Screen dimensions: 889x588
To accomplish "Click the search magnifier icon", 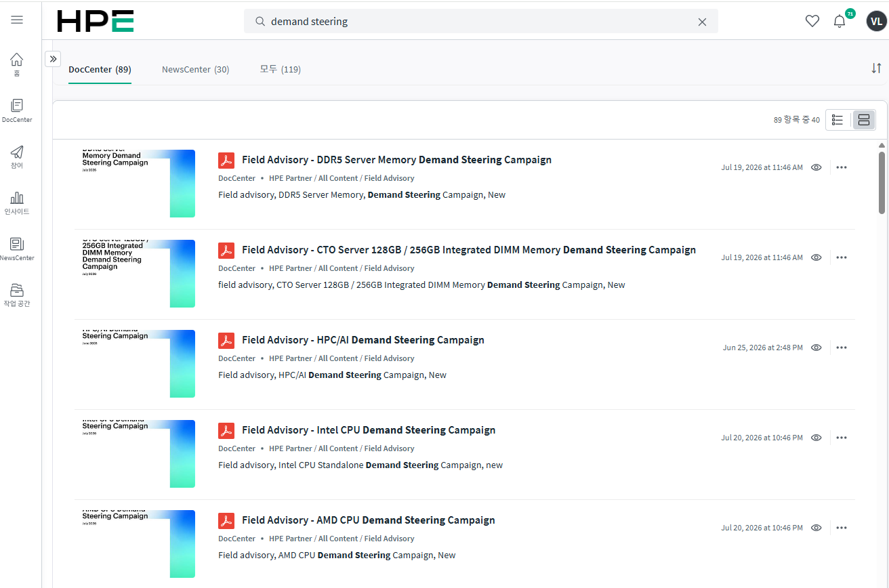I will (x=260, y=22).
